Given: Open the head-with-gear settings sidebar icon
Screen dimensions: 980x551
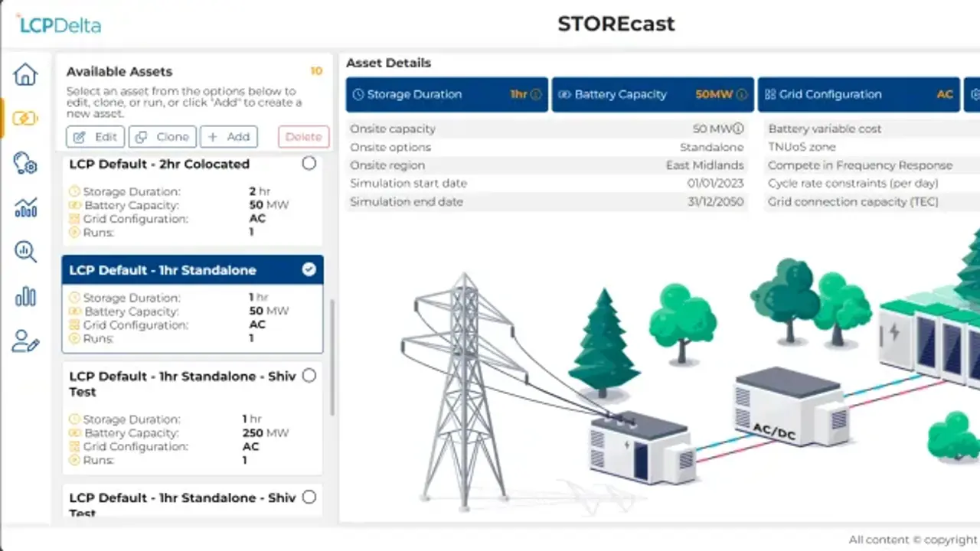Looking at the screenshot, I should tap(25, 163).
